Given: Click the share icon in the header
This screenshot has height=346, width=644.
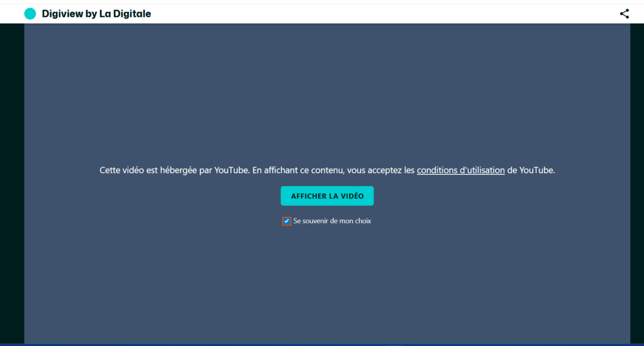Looking at the screenshot, I should (x=624, y=14).
